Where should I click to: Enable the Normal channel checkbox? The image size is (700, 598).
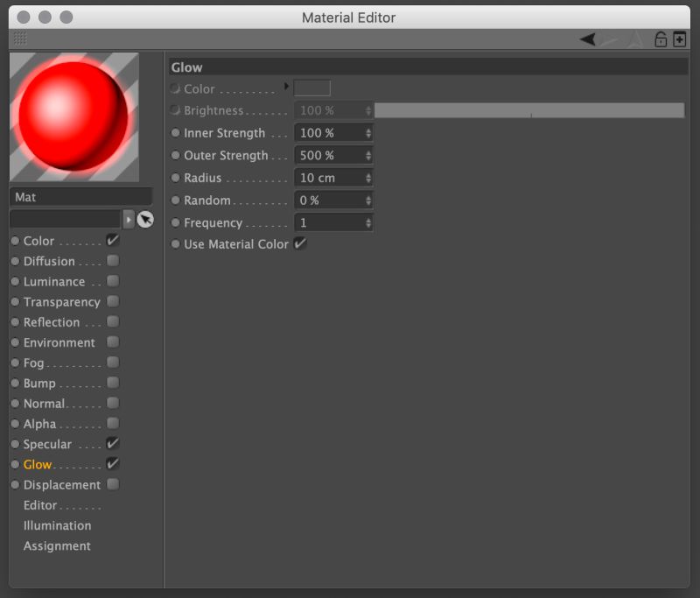click(x=113, y=403)
